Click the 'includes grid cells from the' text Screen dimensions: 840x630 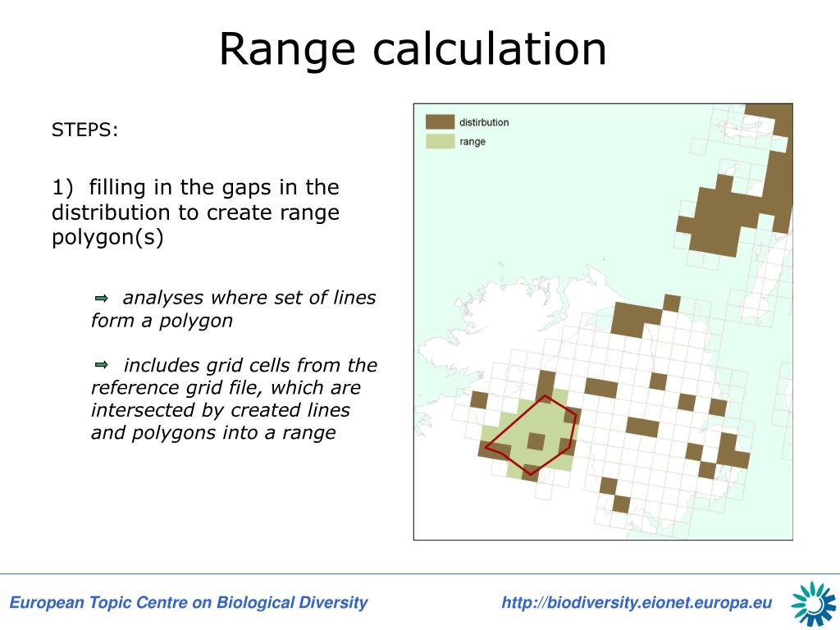pos(250,365)
